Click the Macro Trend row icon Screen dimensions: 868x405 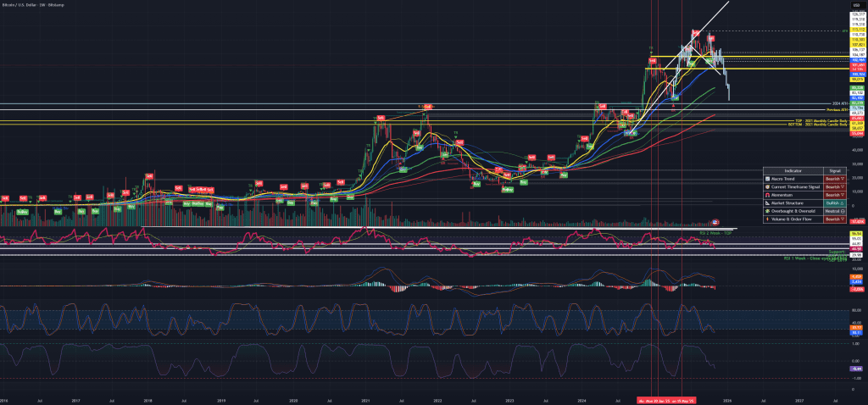767,180
